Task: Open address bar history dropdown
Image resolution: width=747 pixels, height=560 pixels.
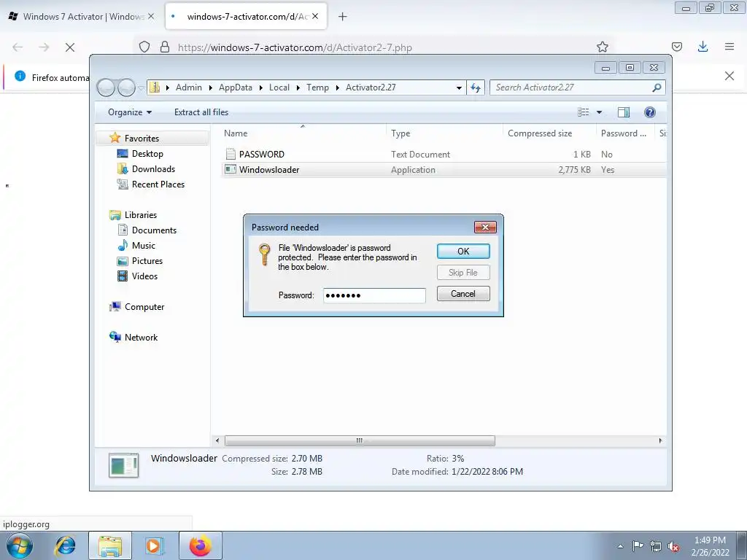Action: coord(459,87)
